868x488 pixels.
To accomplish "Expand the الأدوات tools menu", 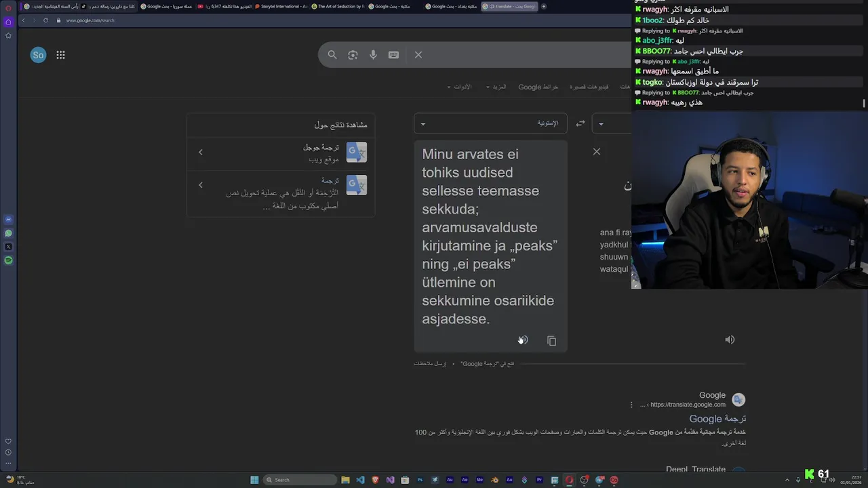I will click(460, 87).
